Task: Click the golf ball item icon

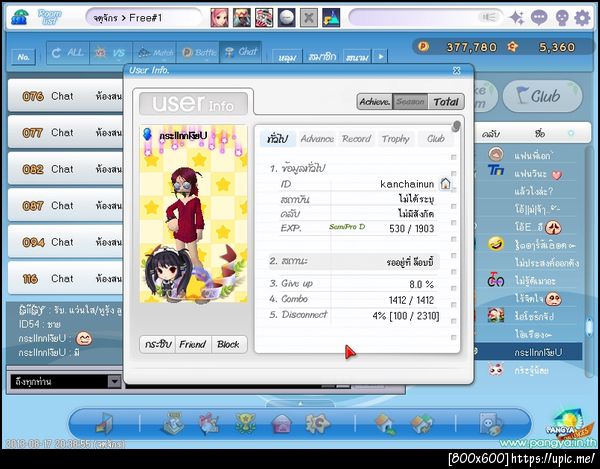Action: [x=286, y=18]
